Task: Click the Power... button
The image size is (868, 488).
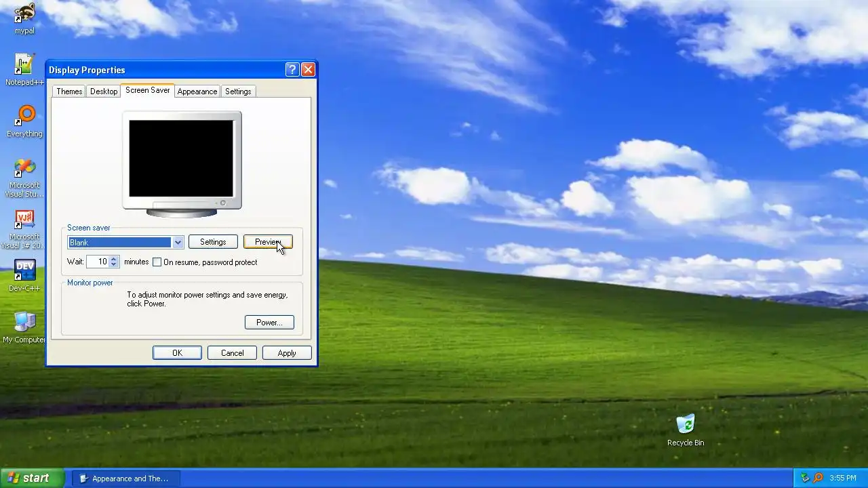Action: pyautogui.click(x=269, y=323)
